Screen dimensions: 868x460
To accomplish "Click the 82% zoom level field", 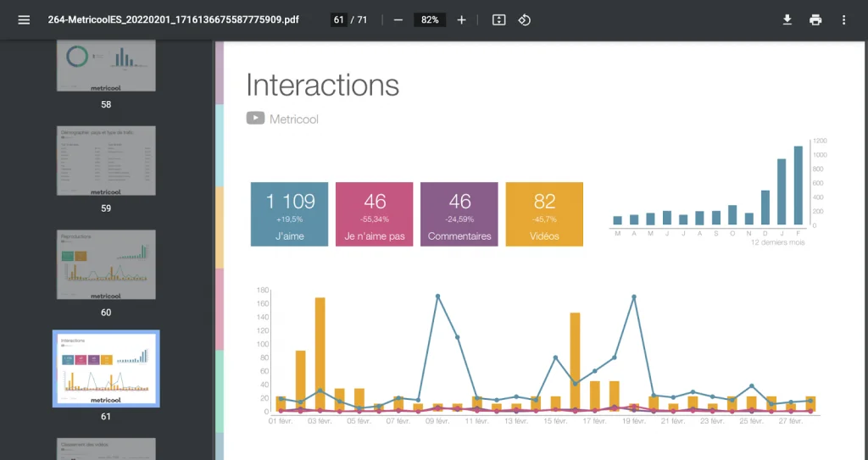I will point(430,20).
